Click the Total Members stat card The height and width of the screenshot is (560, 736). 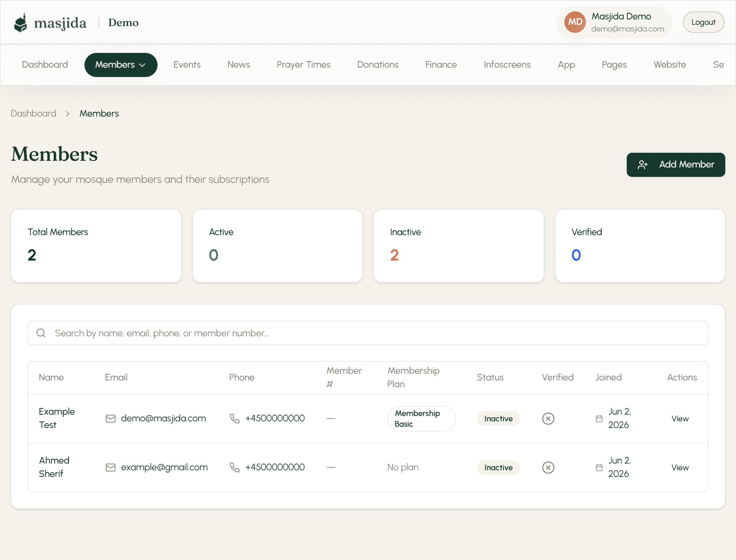(96, 246)
